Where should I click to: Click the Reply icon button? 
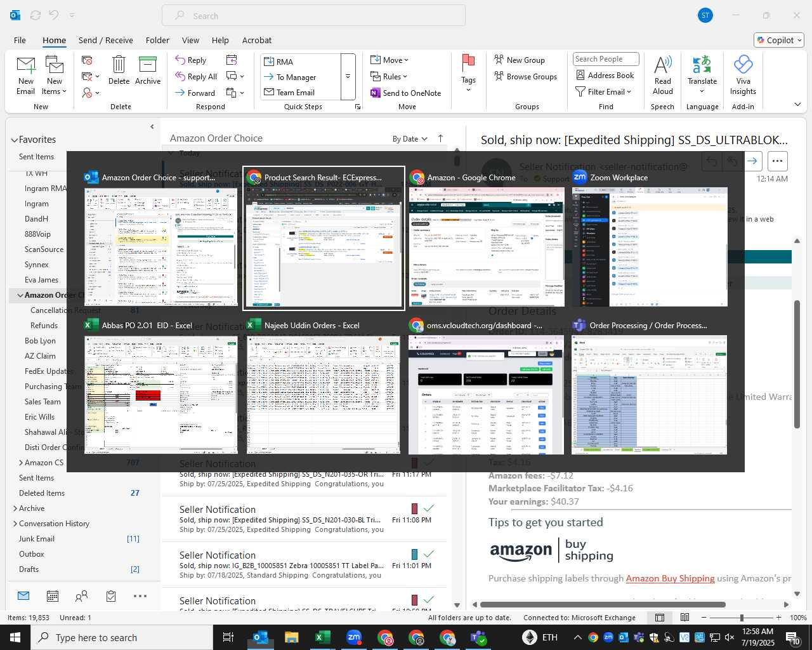(190, 60)
